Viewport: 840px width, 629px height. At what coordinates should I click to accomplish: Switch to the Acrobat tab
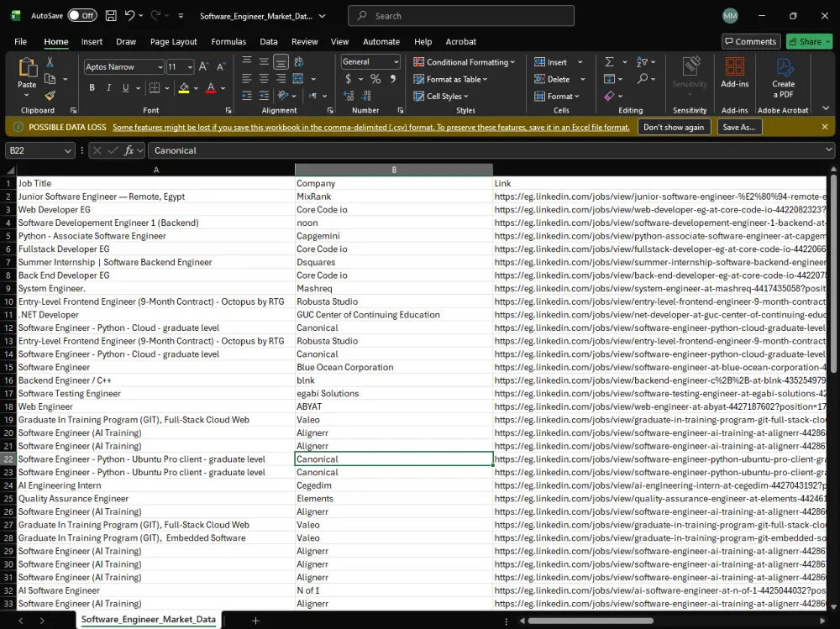(460, 41)
